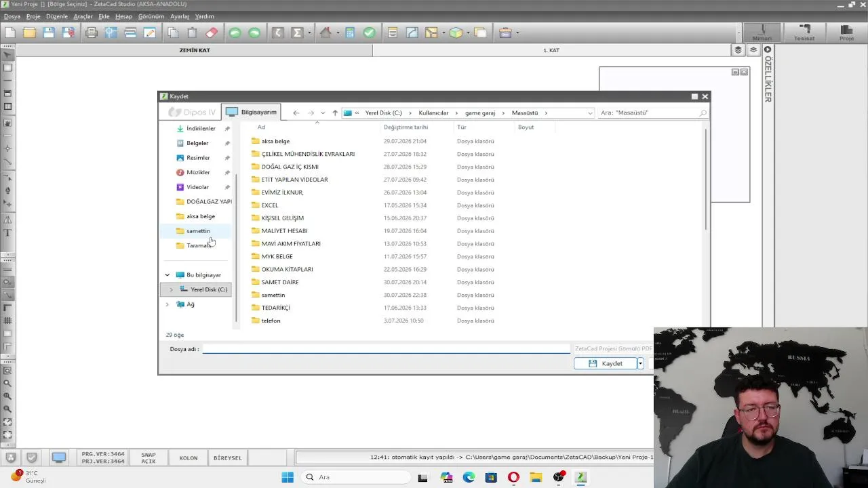This screenshot has width=868, height=488.
Task: Select the ÇELİKEL MÜHENDİSLİK EVRAKLARI folder
Action: [308, 154]
